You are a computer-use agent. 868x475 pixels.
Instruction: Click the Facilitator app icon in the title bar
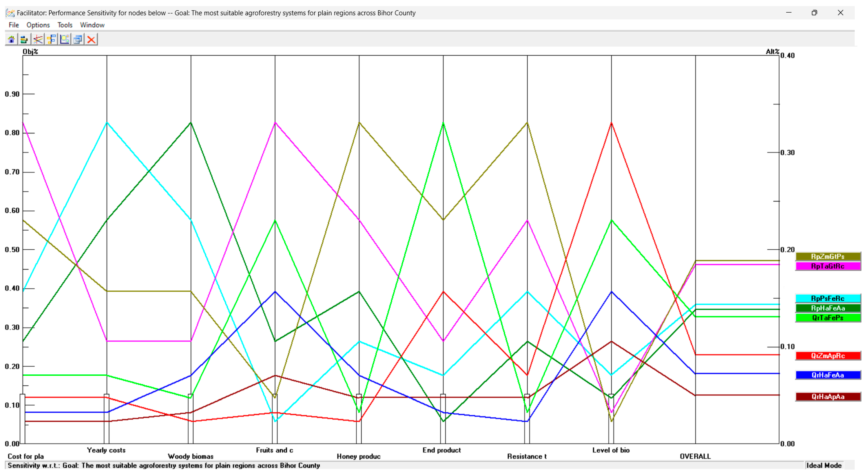(10, 13)
